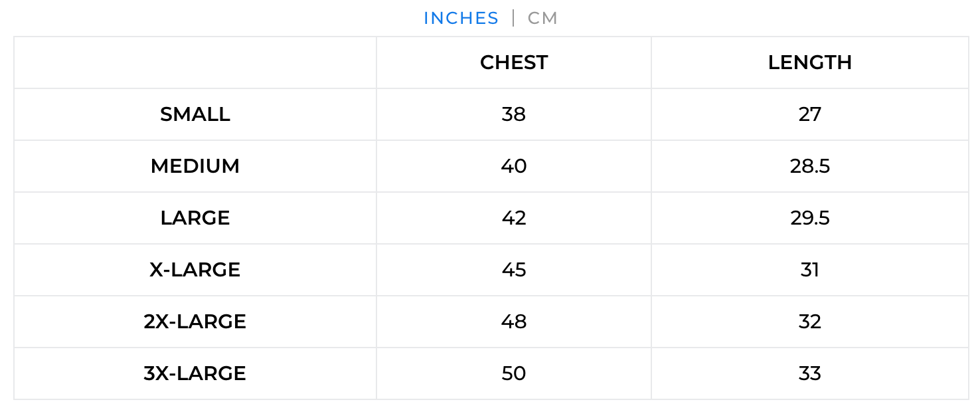The width and height of the screenshot is (980, 412).
Task: Select the 3X-LARGE size row label
Action: pos(195,373)
